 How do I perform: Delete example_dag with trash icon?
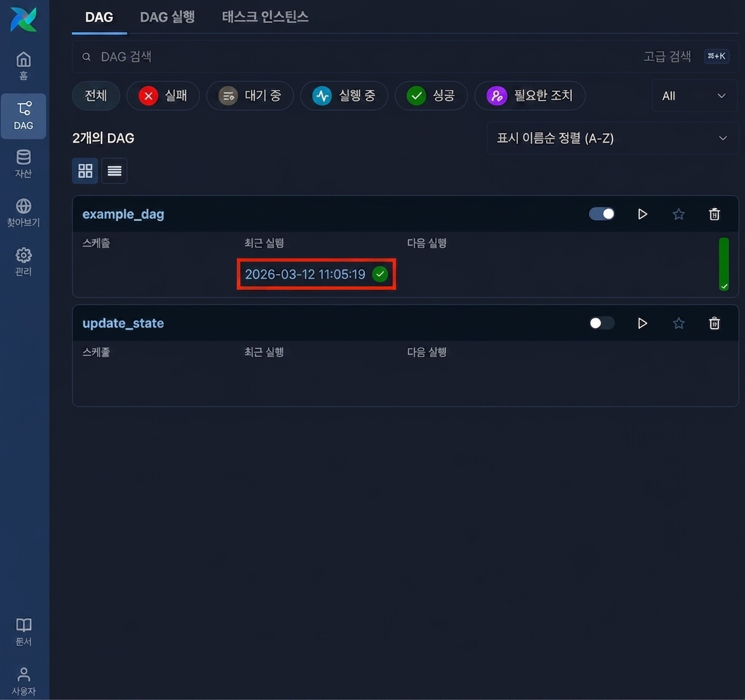714,214
